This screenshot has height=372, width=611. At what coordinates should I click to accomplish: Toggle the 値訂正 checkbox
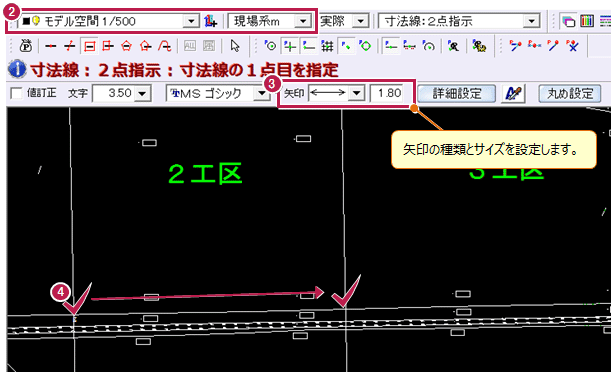(16, 93)
